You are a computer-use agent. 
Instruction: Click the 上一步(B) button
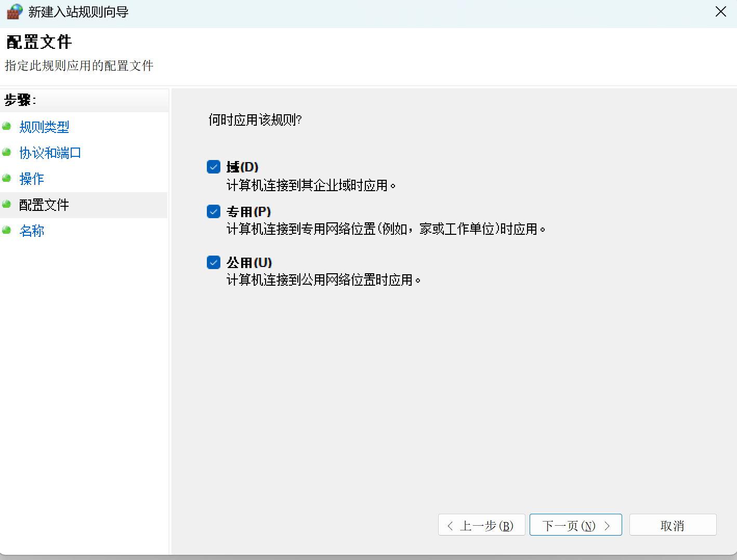482,525
